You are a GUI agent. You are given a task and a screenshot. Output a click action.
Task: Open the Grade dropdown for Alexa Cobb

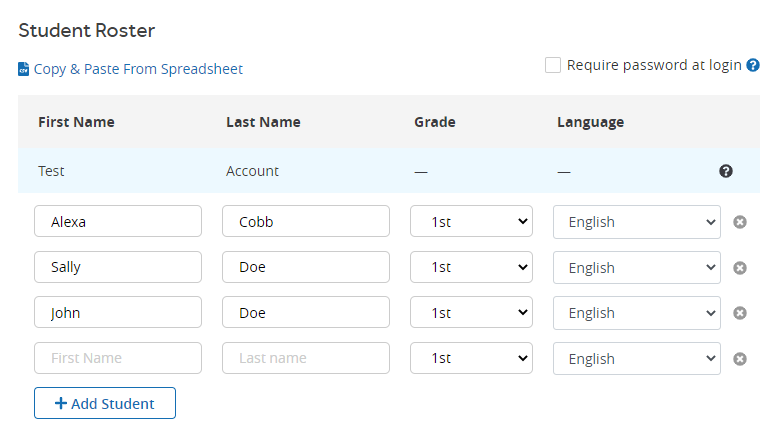[470, 222]
